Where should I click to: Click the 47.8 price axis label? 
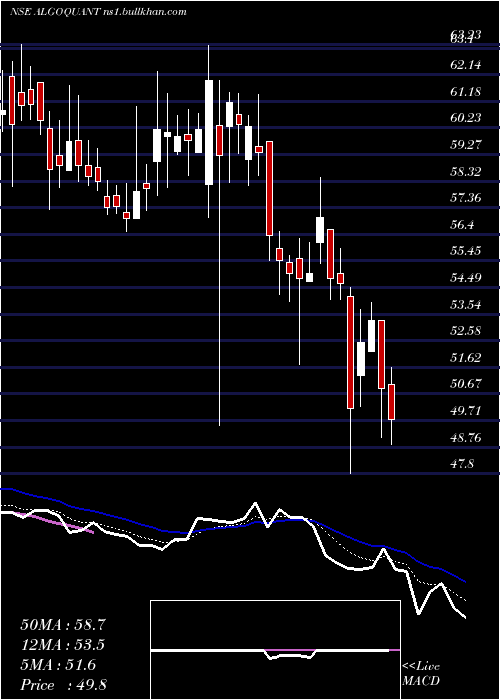[x=462, y=464]
